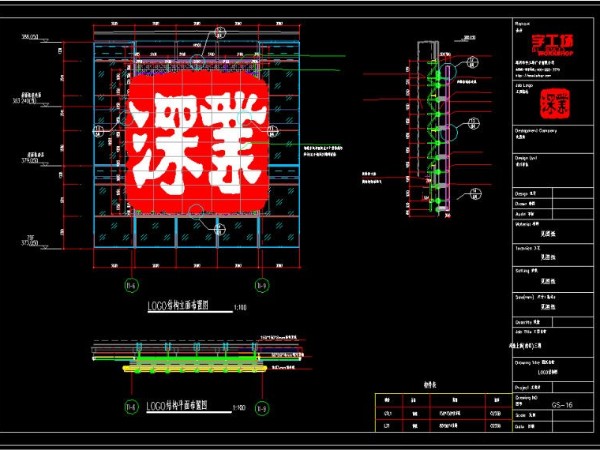Select the LOGO结构立面布置图 elevation title
Viewport: 600px width, 450px height.
click(178, 305)
